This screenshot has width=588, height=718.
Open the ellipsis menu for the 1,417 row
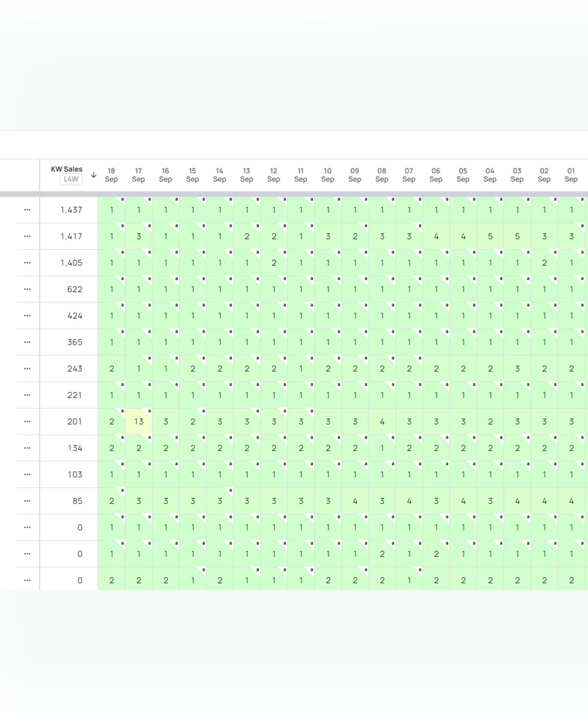[x=27, y=236]
